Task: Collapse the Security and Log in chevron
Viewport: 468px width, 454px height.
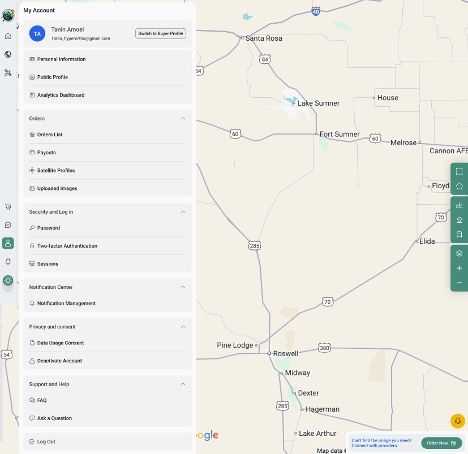Action: (183, 212)
